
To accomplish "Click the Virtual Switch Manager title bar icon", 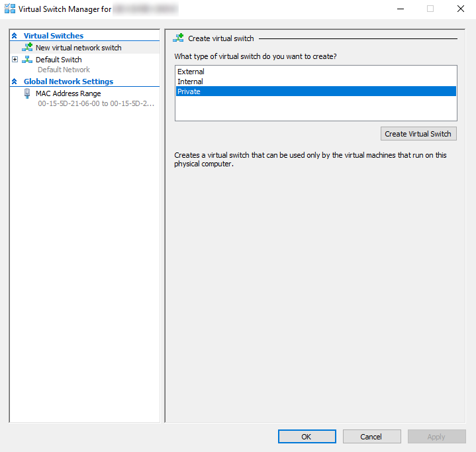I will pyautogui.click(x=9, y=9).
